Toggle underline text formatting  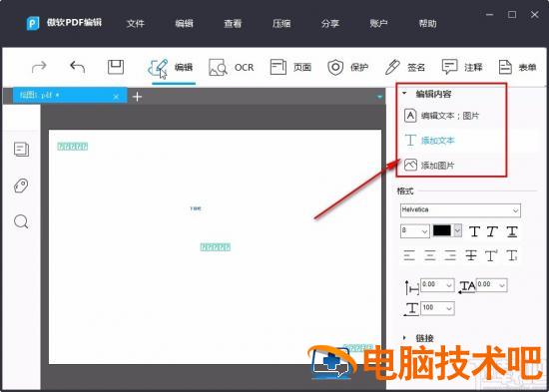point(511,231)
